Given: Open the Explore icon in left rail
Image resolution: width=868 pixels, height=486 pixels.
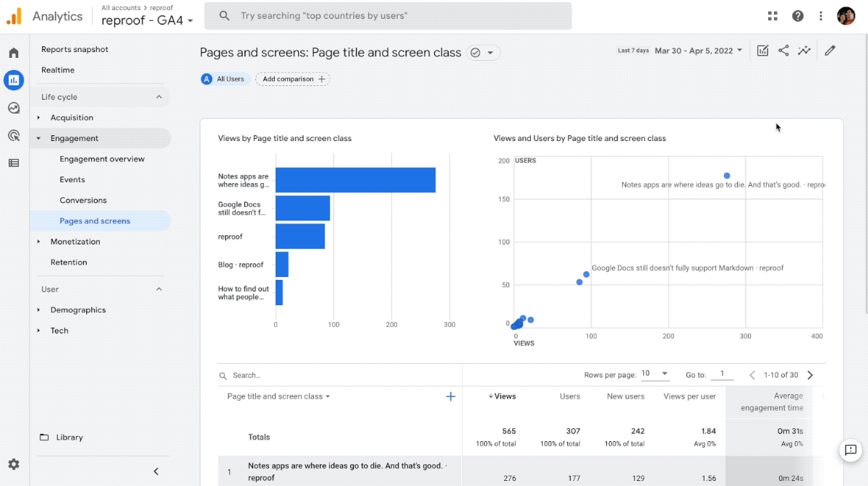Looking at the screenshot, I should tap(14, 108).
